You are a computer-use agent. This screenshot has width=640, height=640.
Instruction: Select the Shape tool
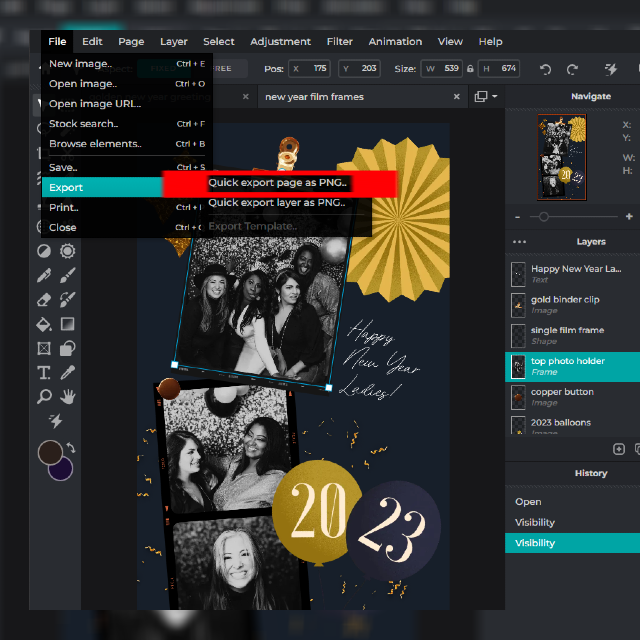68,349
